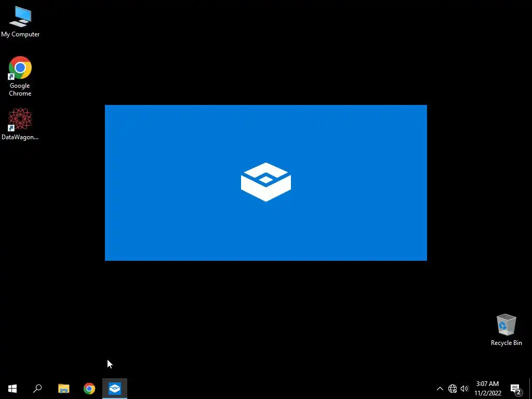Viewport: 532px width, 399px height.
Task: Open File Explorer from the taskbar
Action: [x=64, y=389]
